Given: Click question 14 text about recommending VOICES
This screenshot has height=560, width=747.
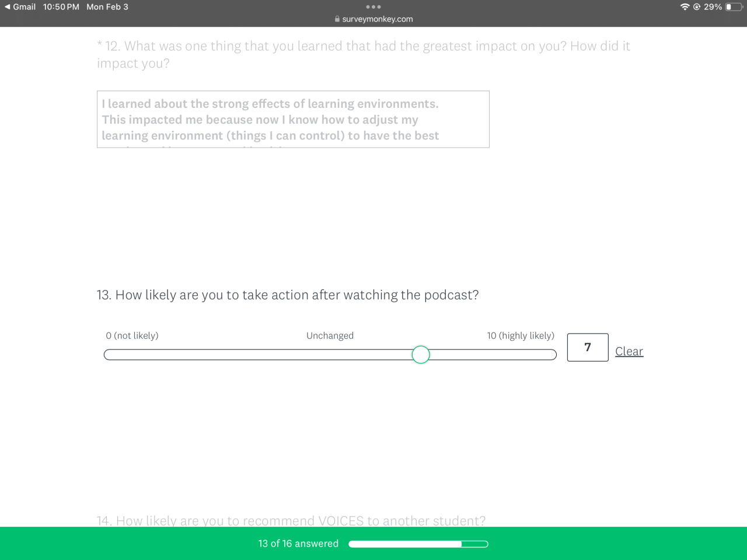Looking at the screenshot, I should point(291,520).
